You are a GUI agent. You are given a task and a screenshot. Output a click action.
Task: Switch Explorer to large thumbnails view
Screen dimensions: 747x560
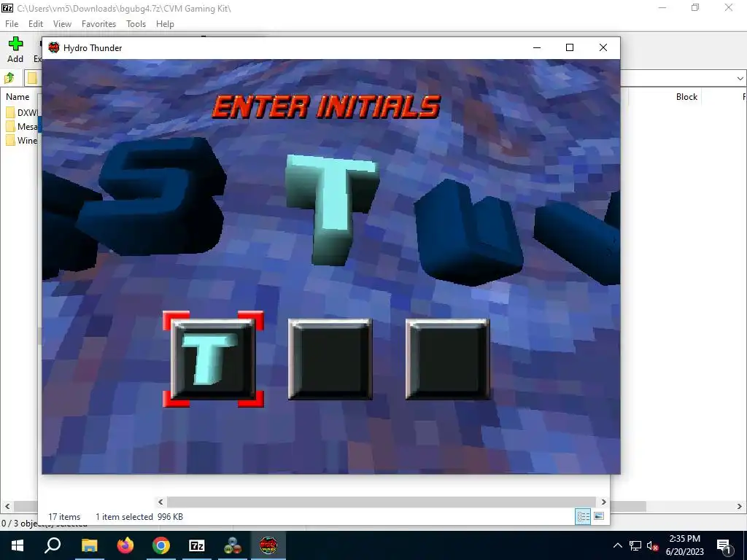[600, 516]
